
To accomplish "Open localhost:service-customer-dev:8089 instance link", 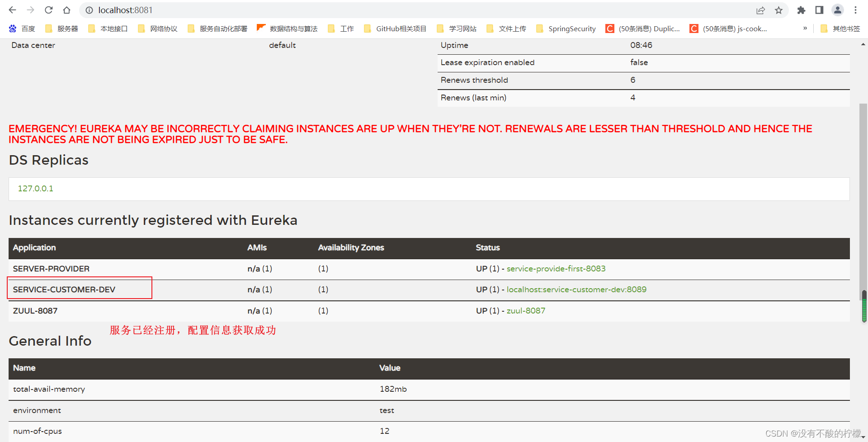I will (x=576, y=290).
